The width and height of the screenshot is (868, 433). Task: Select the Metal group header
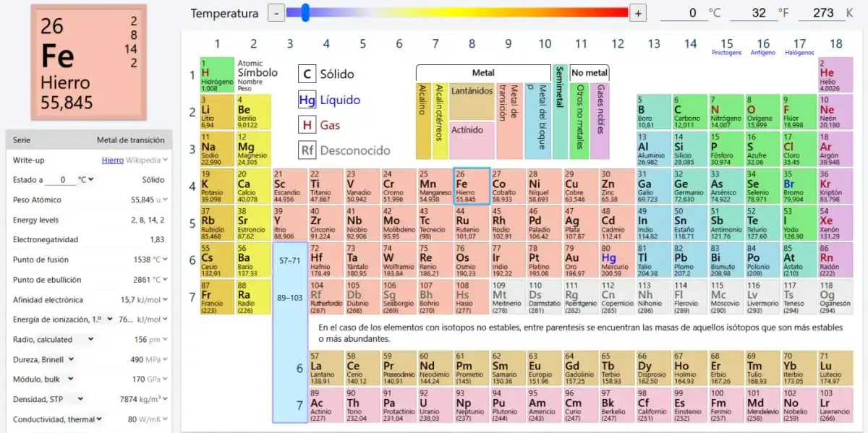pyautogui.click(x=483, y=73)
